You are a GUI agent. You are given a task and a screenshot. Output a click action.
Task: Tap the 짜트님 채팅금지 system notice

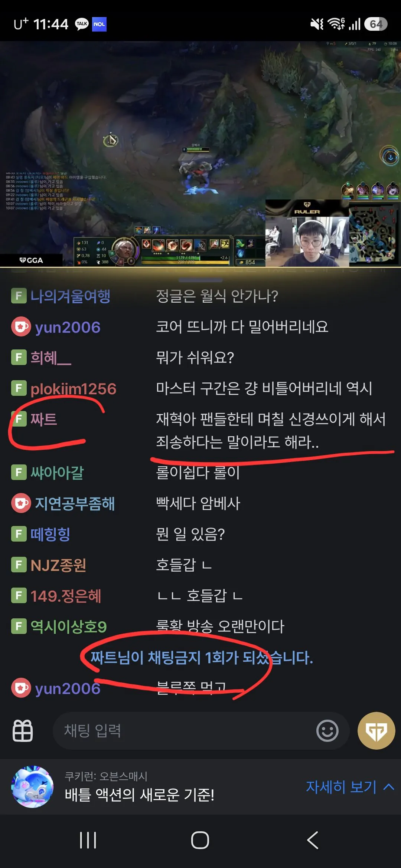[202, 658]
